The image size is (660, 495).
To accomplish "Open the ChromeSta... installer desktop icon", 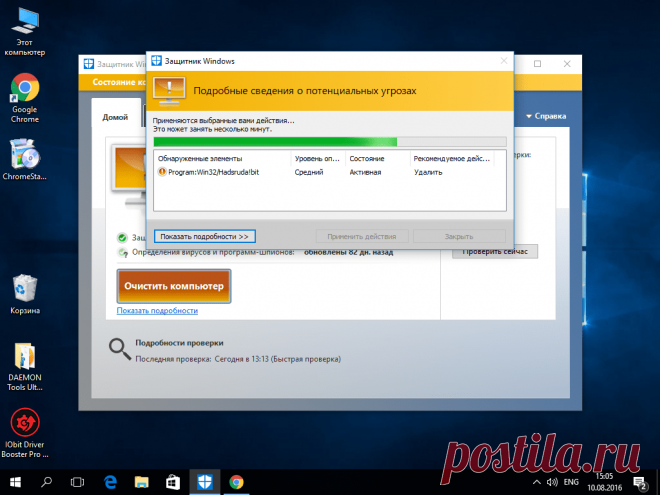I will pyautogui.click(x=24, y=159).
